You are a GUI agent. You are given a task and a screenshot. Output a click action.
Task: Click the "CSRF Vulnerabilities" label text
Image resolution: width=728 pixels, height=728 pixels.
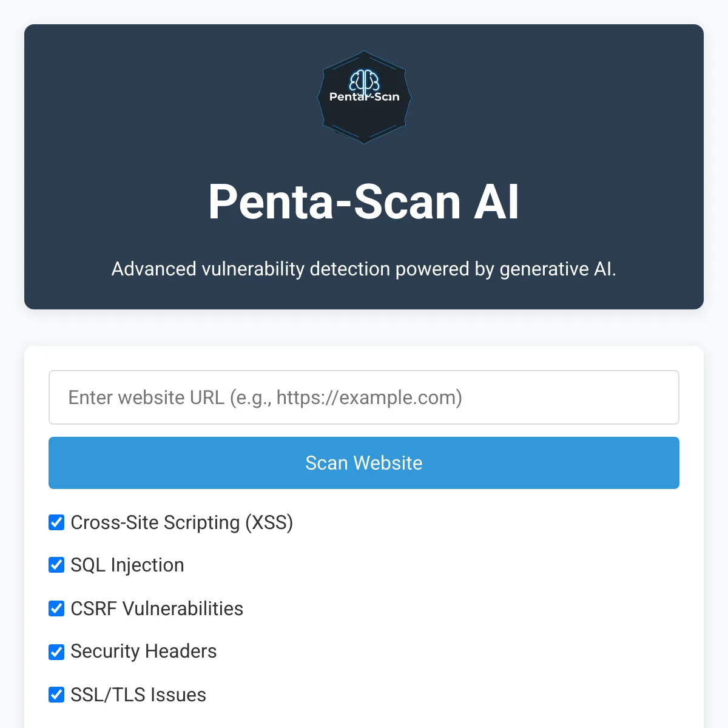point(157,608)
